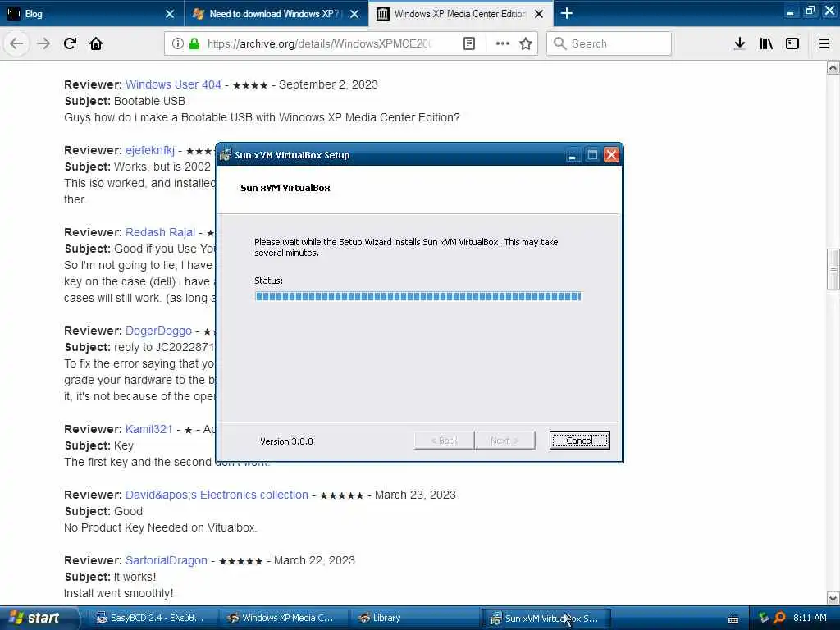Click the disabled Back button in setup
840x630 pixels.
click(x=444, y=441)
